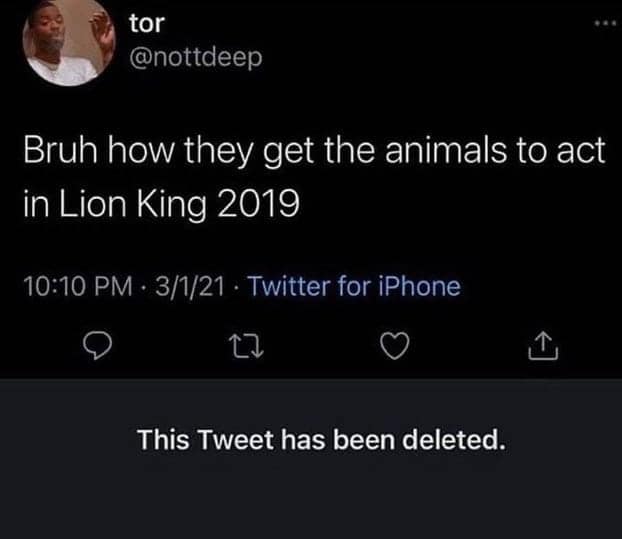Image resolution: width=622 pixels, height=539 pixels.
Task: Retweet the post using the retweet icon
Action: (x=243, y=347)
